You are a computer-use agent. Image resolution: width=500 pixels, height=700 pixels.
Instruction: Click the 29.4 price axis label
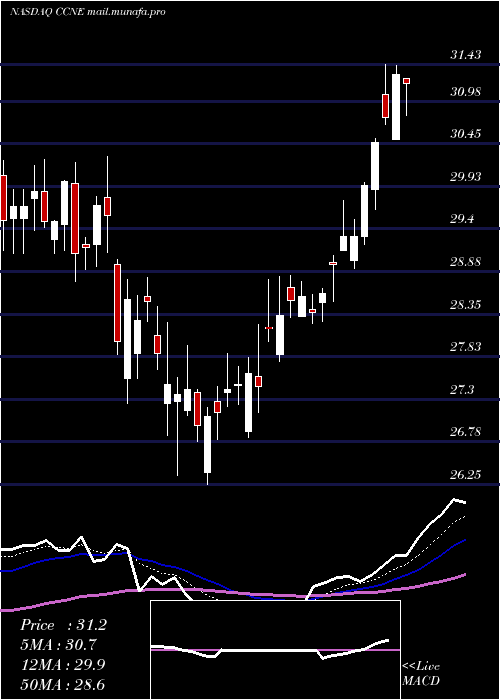pyautogui.click(x=462, y=219)
